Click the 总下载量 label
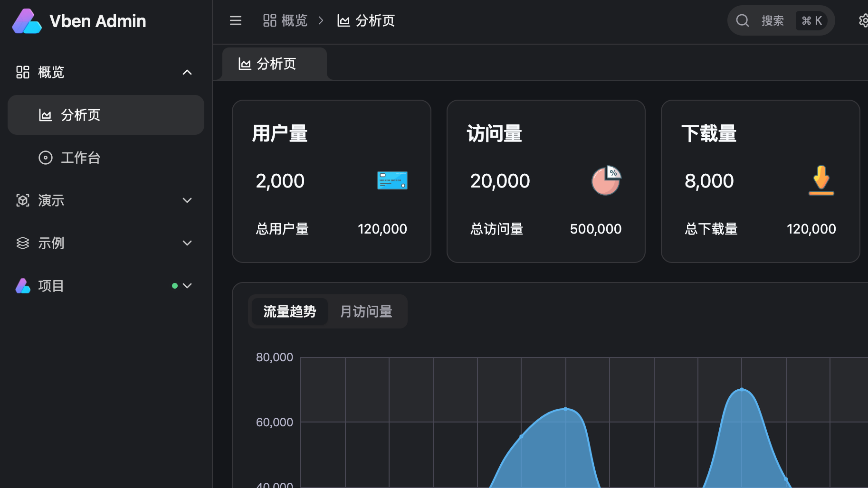 (711, 229)
